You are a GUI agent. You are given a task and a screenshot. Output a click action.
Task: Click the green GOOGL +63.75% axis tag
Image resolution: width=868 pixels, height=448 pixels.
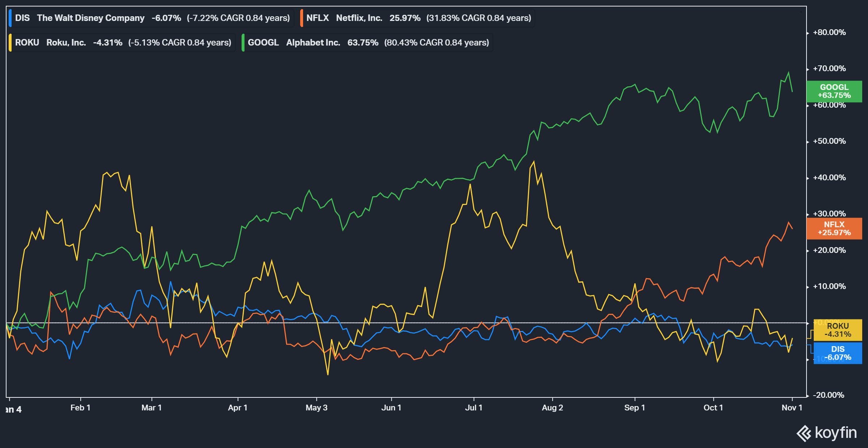(x=834, y=91)
